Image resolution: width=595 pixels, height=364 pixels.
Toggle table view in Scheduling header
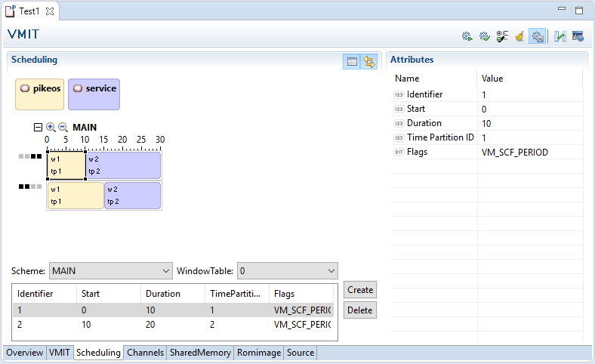pyautogui.click(x=351, y=62)
